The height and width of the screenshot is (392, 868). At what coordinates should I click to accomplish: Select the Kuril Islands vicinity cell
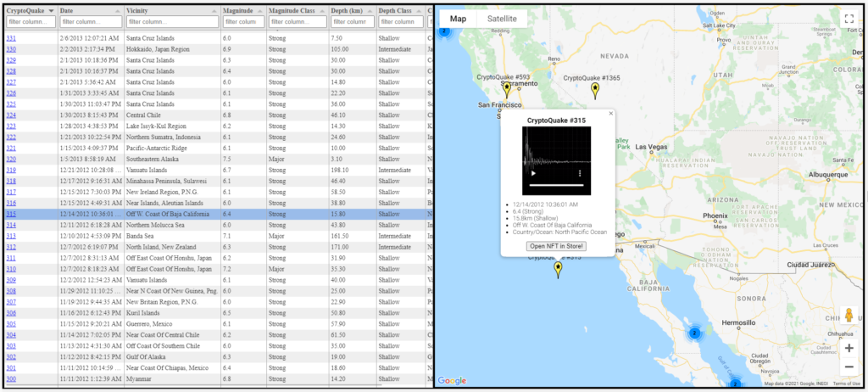tap(172, 313)
